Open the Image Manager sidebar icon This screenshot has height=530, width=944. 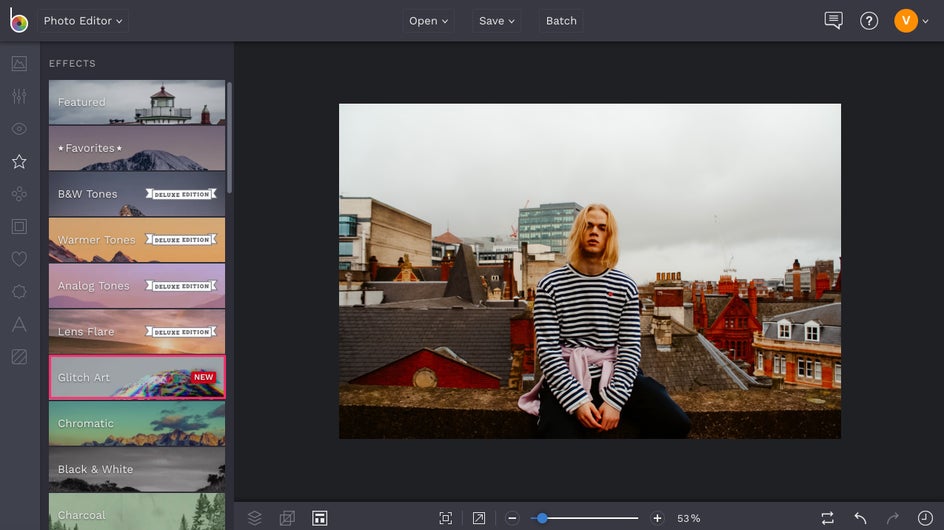[19, 64]
